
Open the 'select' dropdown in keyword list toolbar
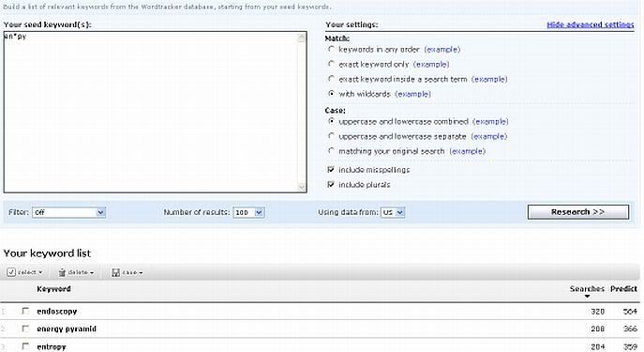[24, 272]
